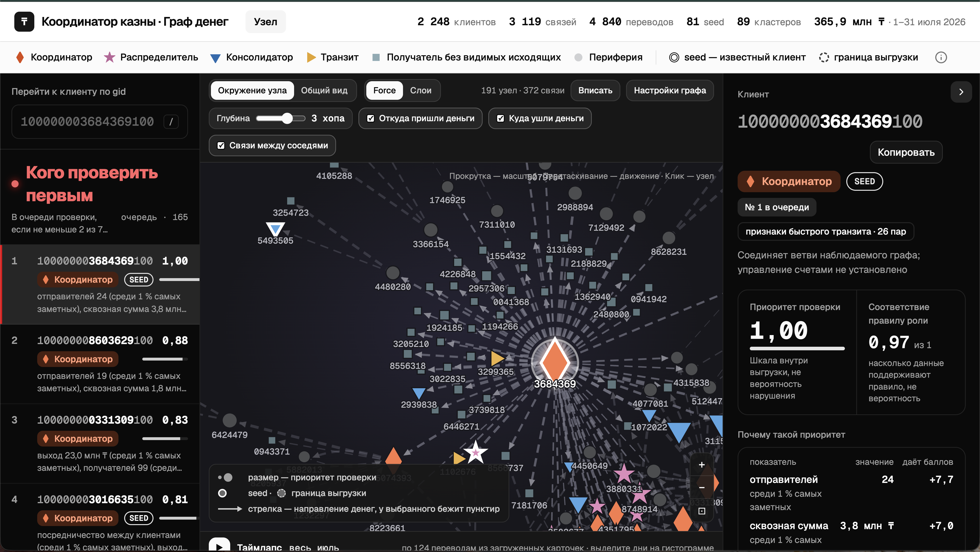Click 'Координатор' role badge in client panel
This screenshot has height=552, width=980.
(789, 181)
